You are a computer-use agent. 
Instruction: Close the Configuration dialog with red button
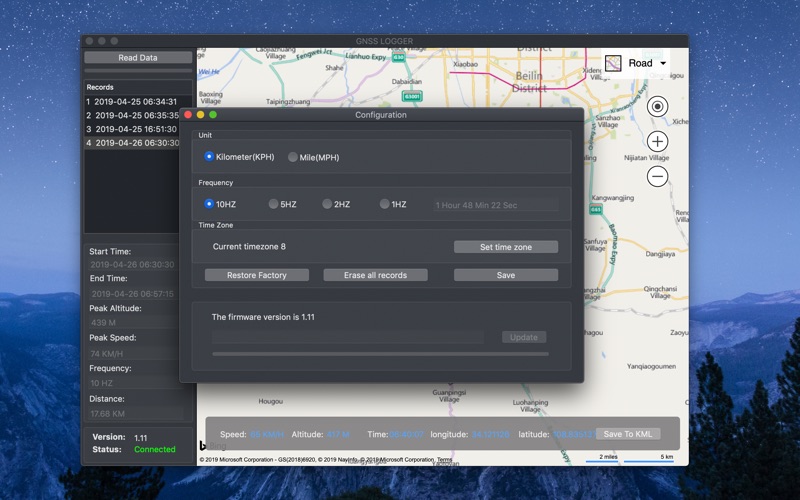(x=188, y=115)
